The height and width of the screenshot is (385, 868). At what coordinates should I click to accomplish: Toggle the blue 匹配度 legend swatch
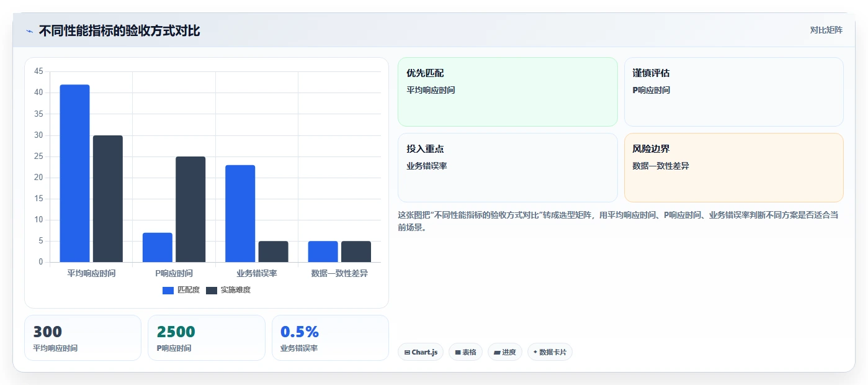click(x=168, y=290)
